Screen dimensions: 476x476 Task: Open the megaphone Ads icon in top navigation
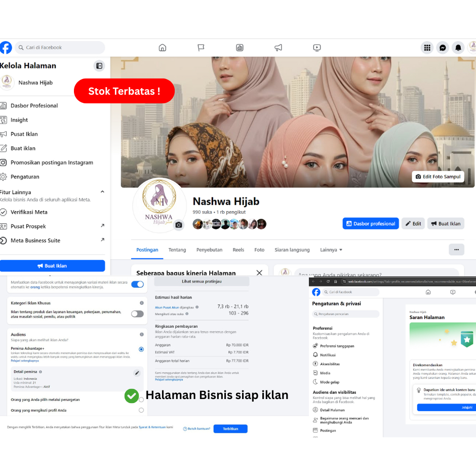tap(278, 47)
